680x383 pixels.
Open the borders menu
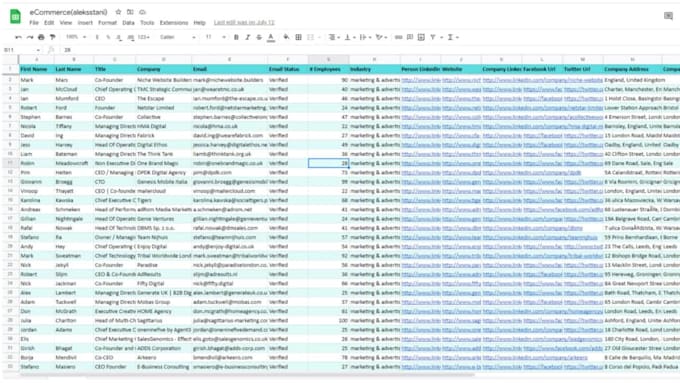point(298,37)
